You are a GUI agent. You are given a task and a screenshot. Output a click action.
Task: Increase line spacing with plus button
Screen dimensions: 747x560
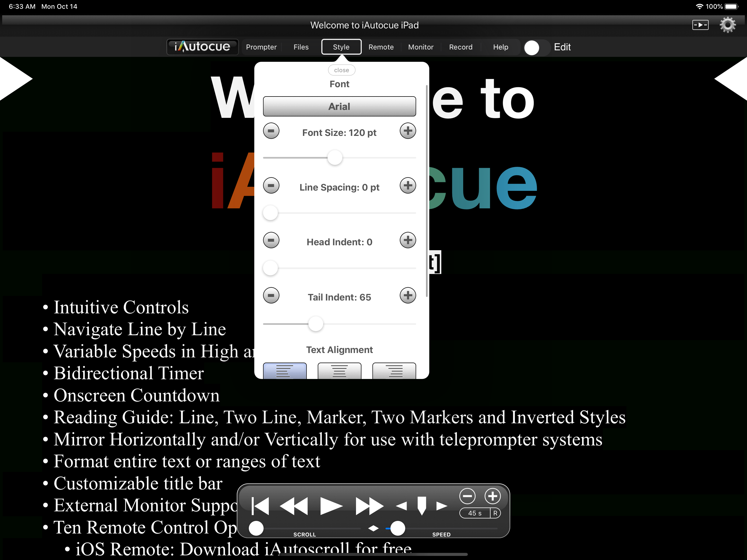(408, 185)
